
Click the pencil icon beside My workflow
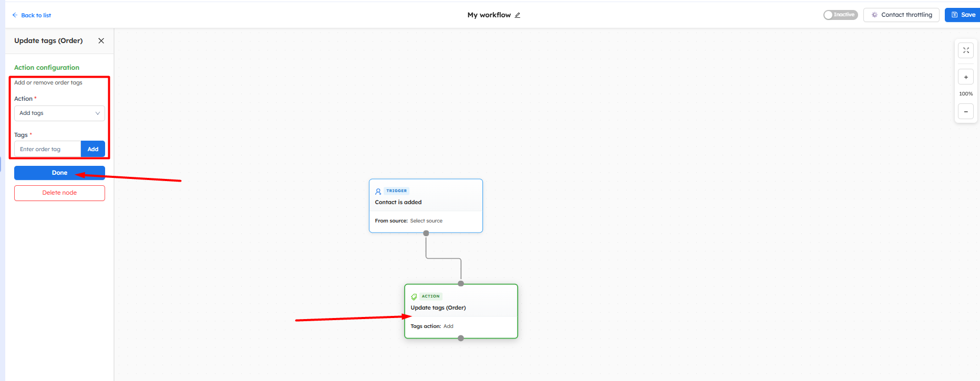(518, 15)
